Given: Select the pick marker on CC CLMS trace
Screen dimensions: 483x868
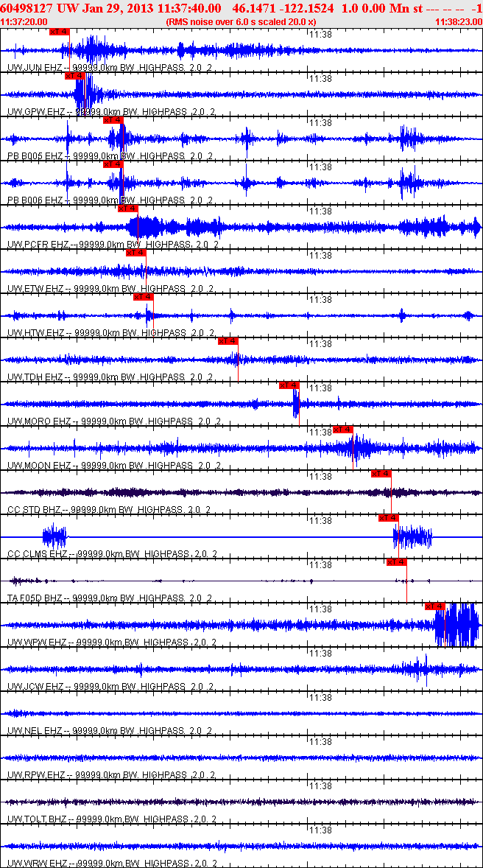Looking at the screenshot, I should tap(389, 518).
